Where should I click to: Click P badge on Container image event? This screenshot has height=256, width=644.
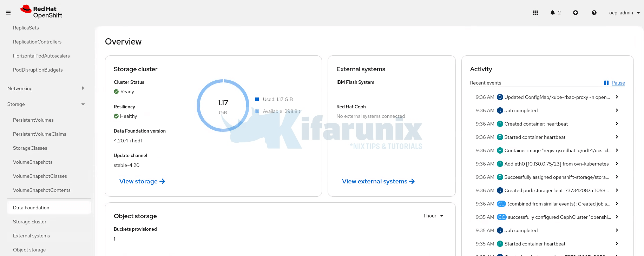pyautogui.click(x=500, y=150)
